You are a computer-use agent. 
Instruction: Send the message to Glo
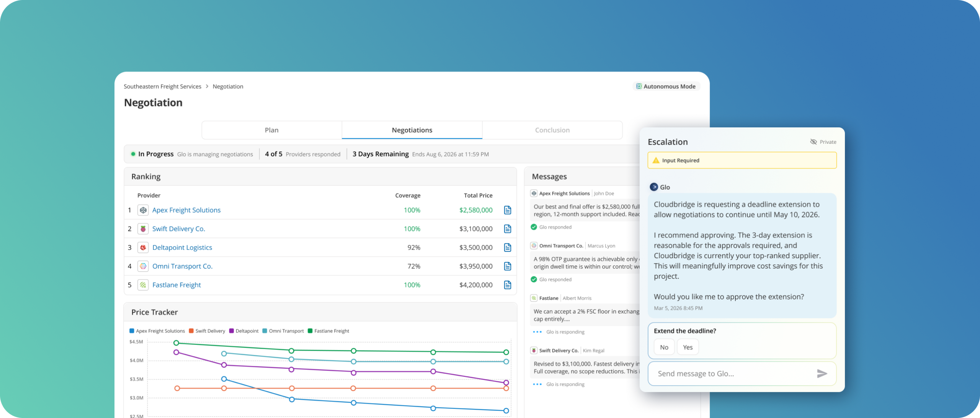pos(822,374)
